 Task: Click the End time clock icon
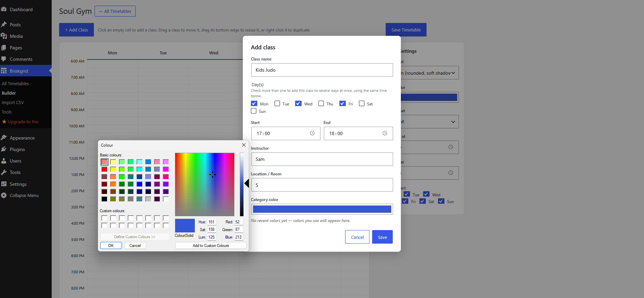[385, 133]
